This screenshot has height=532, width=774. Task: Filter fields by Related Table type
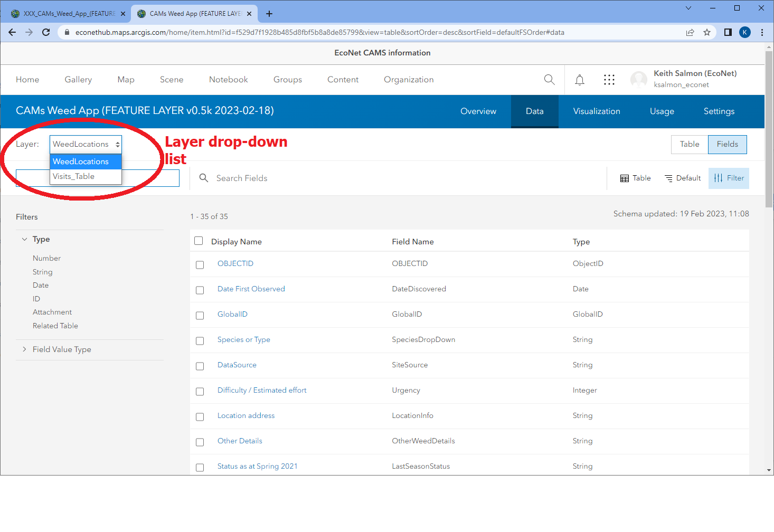click(55, 326)
